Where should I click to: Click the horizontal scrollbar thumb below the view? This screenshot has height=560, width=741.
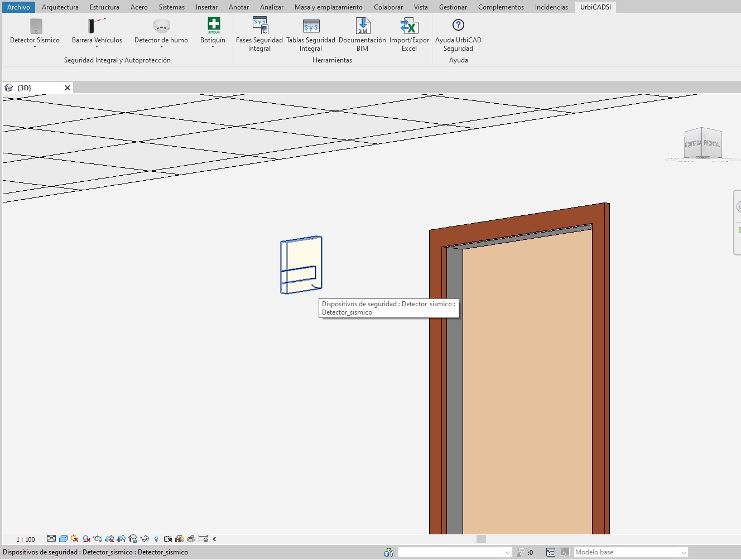pos(481,539)
